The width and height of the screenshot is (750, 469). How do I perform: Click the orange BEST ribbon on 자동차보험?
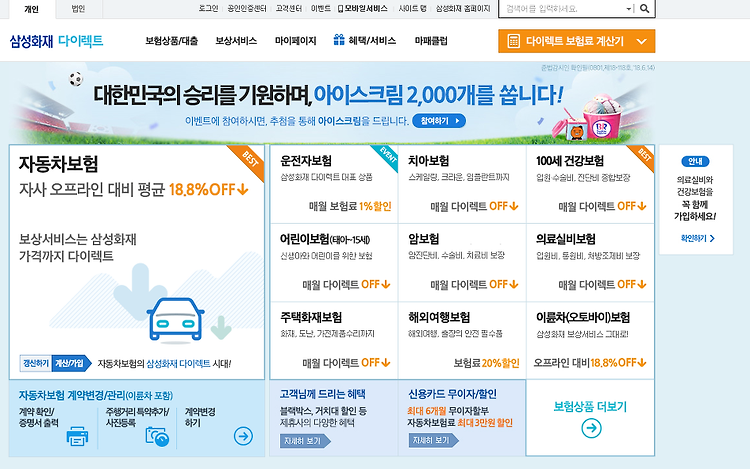point(249,160)
